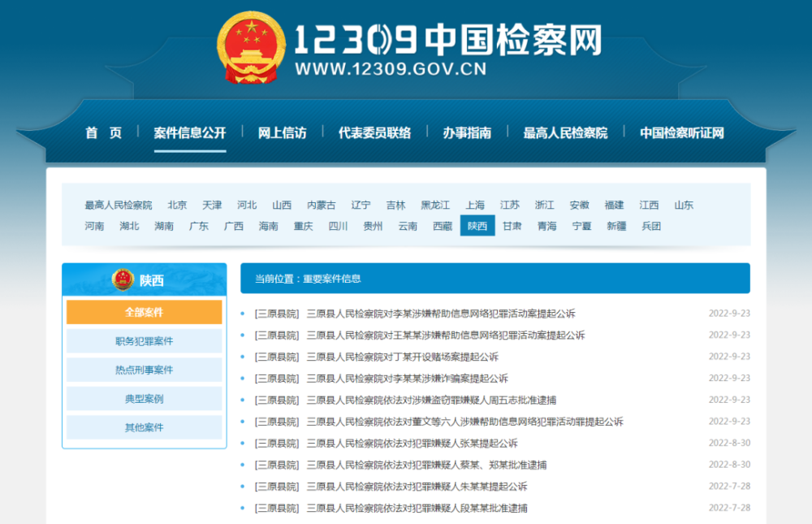Open the 段某某批准逮捕 notice
This screenshot has width=812, height=524.
pos(417,509)
